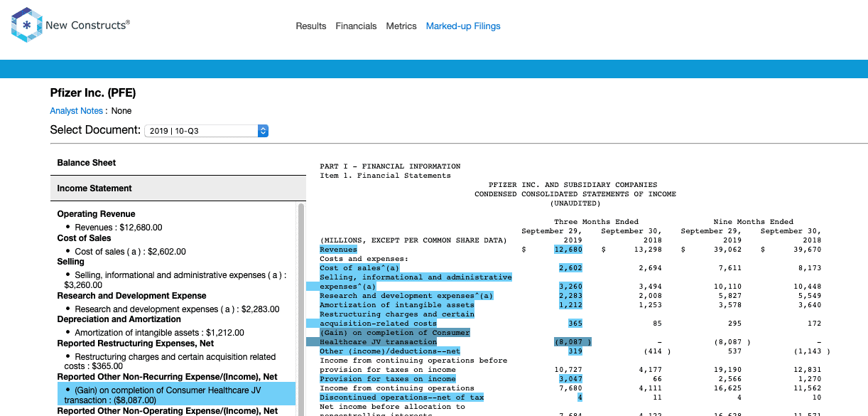
Task: Click the 39,670 nine-month revenue figure
Action: (807, 250)
